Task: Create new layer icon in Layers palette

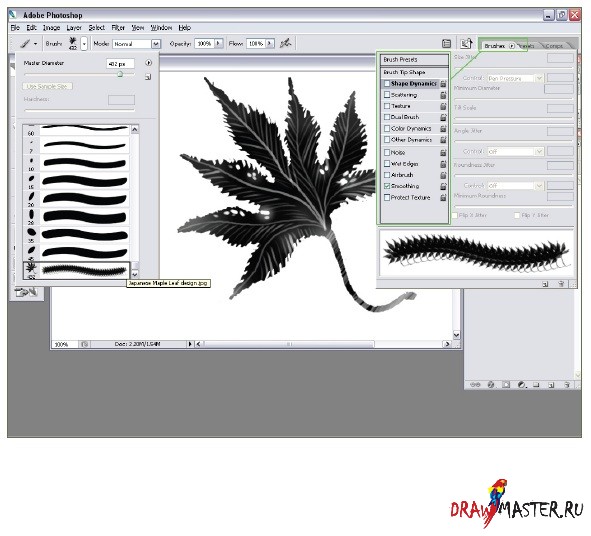Action: (551, 385)
